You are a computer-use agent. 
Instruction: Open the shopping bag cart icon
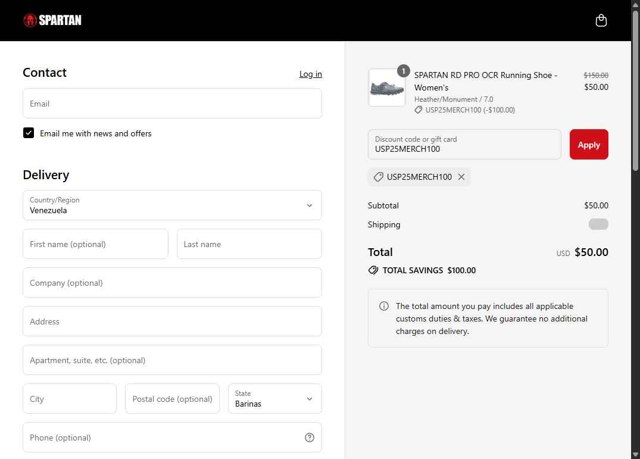(601, 20)
